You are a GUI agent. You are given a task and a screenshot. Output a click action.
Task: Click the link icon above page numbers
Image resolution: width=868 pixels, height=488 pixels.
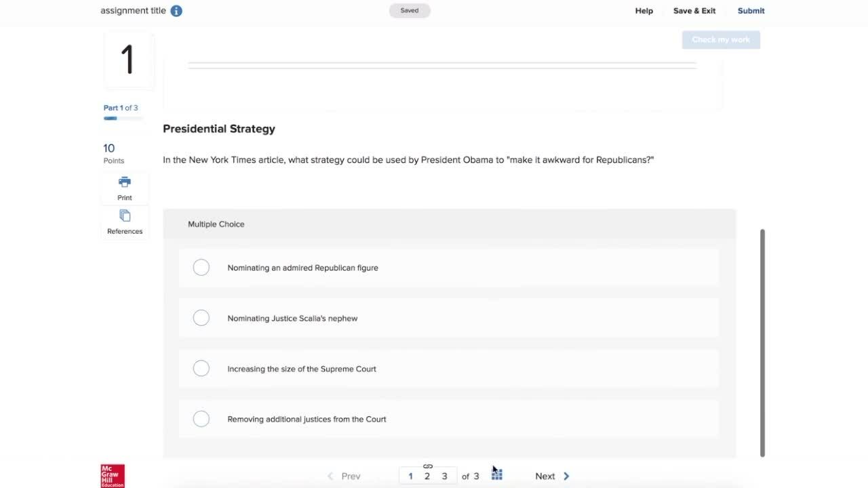428,466
